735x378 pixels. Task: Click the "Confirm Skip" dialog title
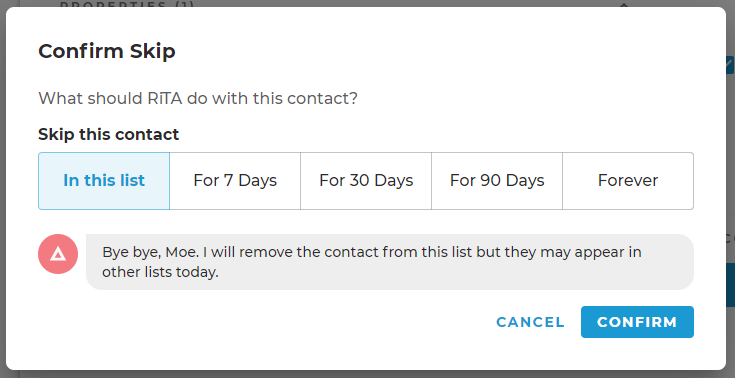coord(107,51)
